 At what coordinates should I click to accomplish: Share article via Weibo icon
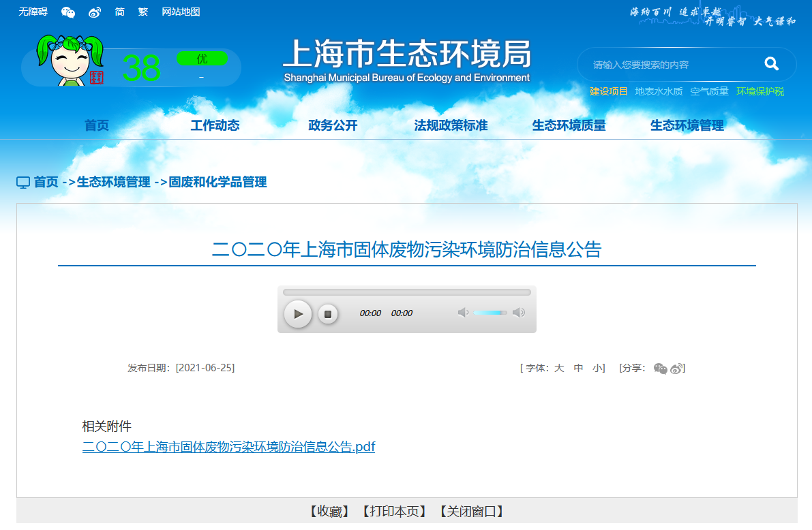(x=676, y=369)
